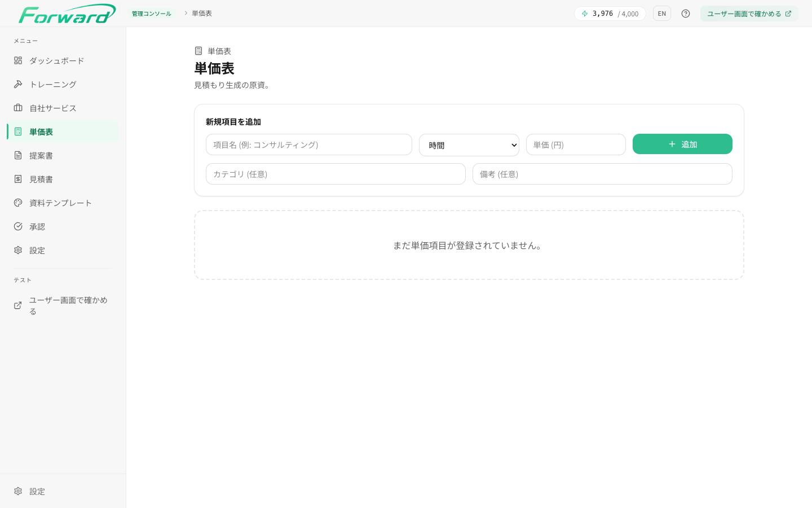Click the dashboard grid icon in sidebar
Screen dimensions: 812x508
click(18, 60)
